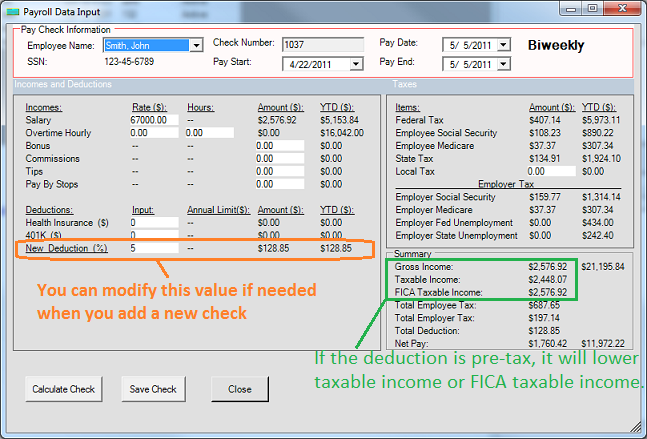647x439 pixels.
Task: Select the 401K deduction input box
Action: [153, 236]
